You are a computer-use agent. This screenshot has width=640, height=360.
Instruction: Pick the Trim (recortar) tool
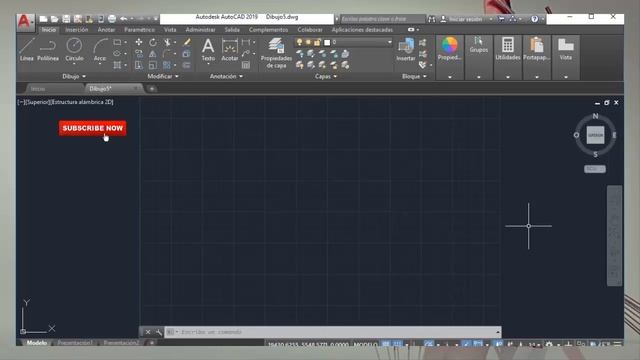pyautogui.click(x=167, y=42)
